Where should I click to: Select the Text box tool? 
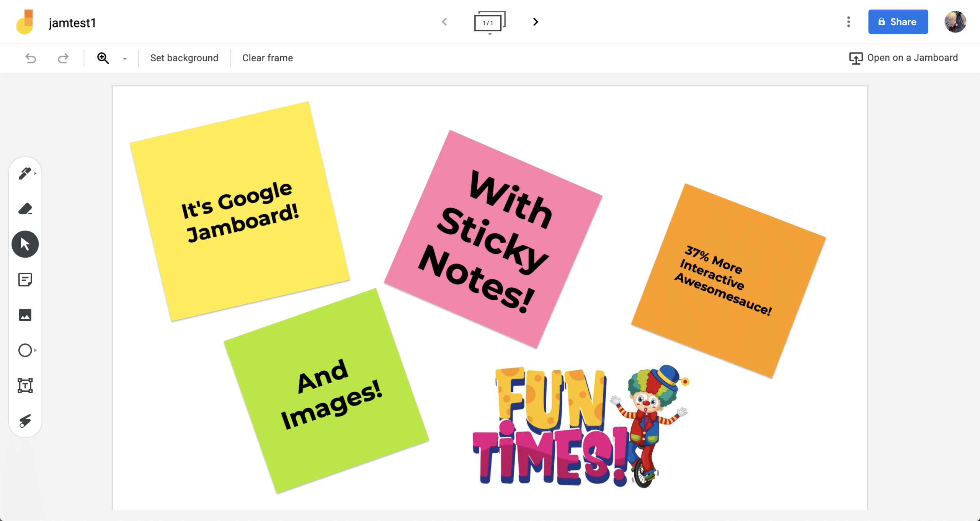(x=24, y=386)
